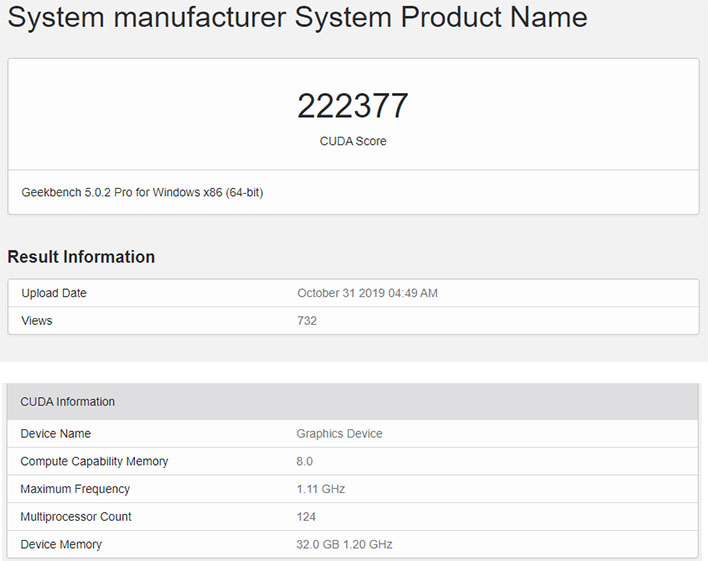The image size is (708, 561).
Task: Select the date 'October 31 2019 04:49 AM'
Action: (367, 293)
